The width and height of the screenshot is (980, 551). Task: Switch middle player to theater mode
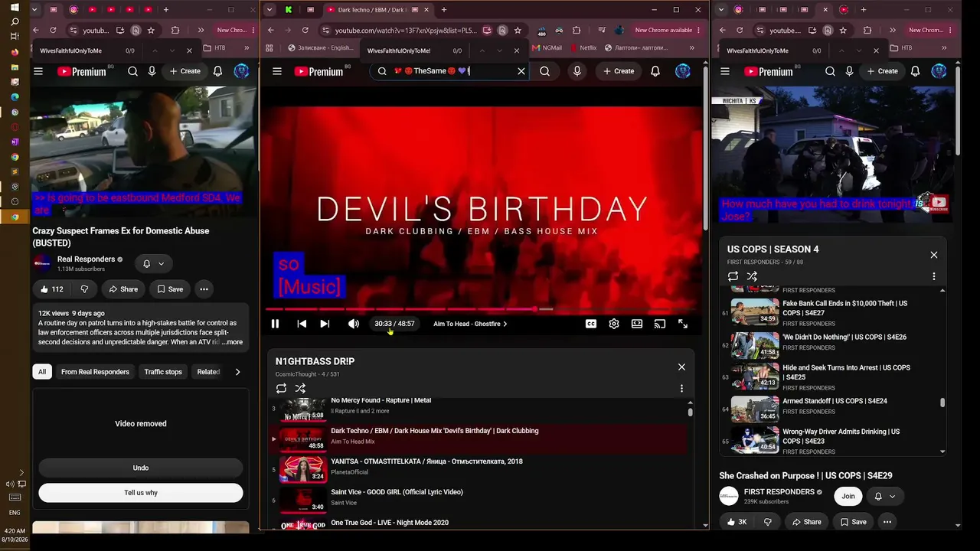(x=637, y=324)
